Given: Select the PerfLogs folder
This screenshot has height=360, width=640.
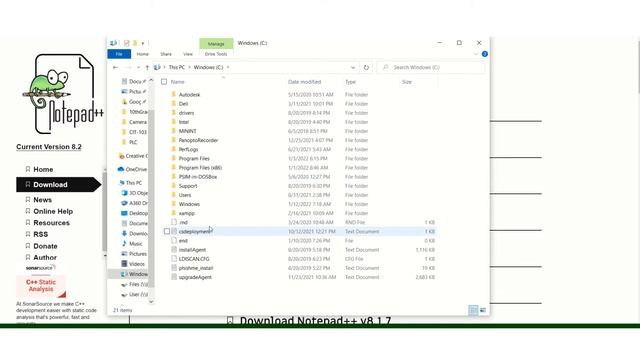Looking at the screenshot, I should [188, 149].
